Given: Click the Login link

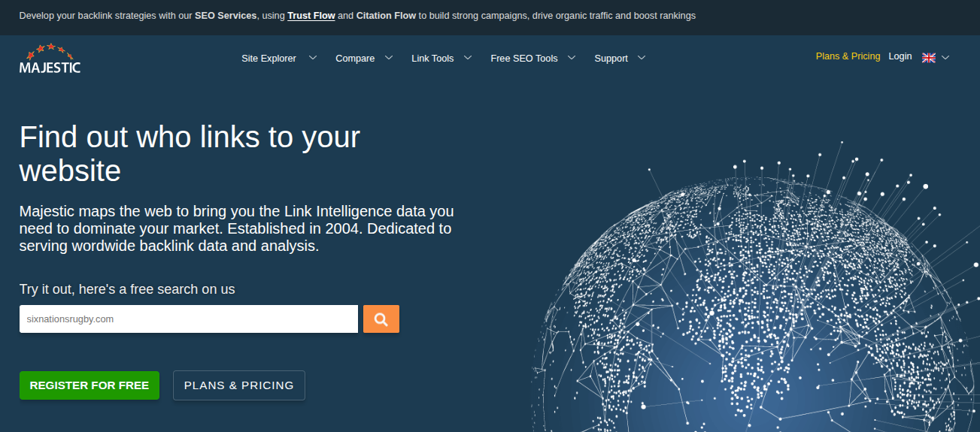Looking at the screenshot, I should point(900,56).
